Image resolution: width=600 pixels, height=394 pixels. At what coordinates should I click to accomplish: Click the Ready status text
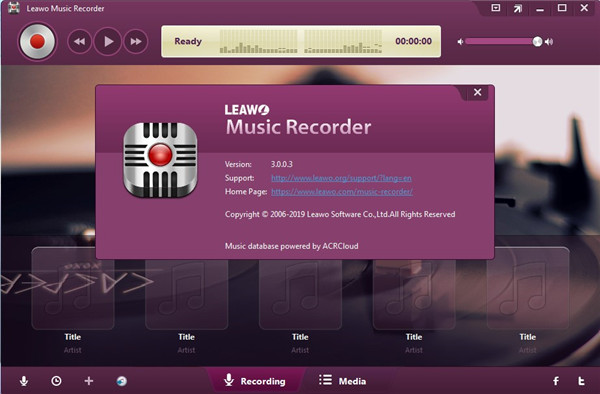pos(188,41)
